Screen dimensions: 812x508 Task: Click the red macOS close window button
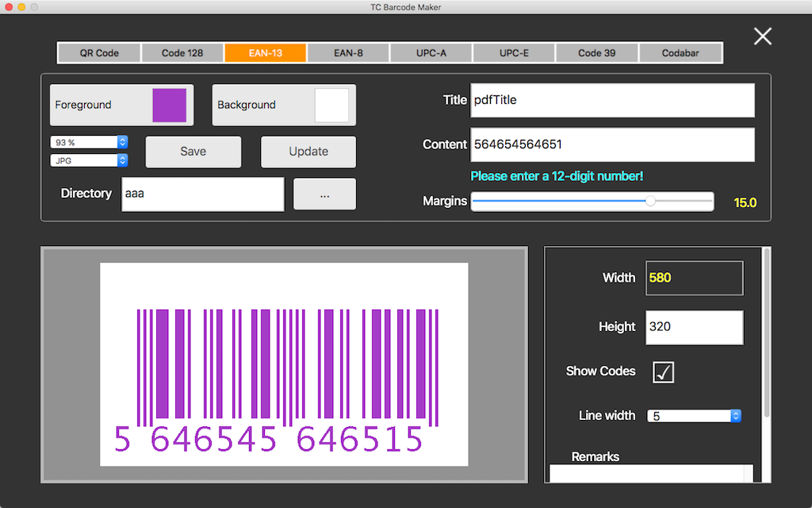(x=9, y=7)
